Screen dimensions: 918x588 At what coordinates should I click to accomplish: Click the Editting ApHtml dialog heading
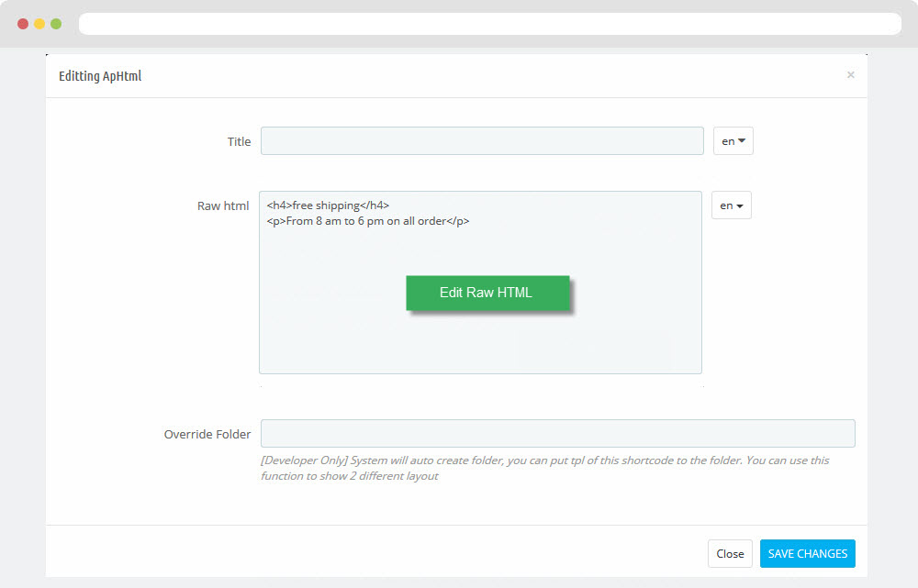(100, 76)
